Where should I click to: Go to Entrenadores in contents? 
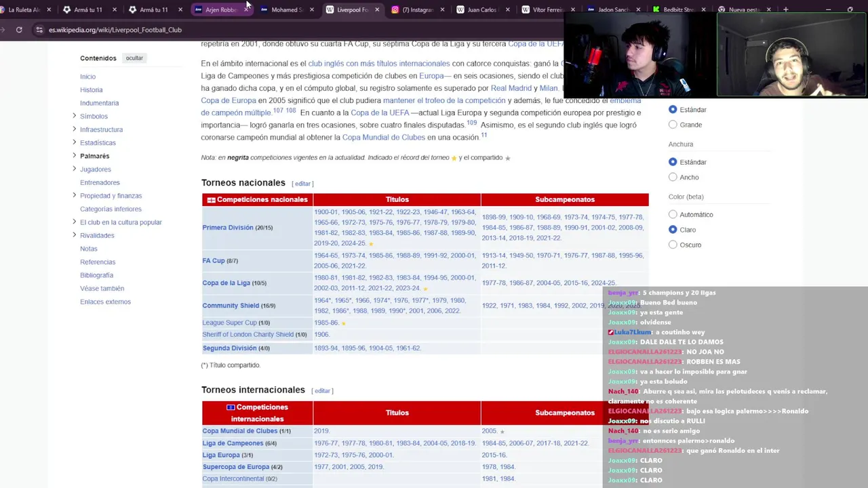100,182
